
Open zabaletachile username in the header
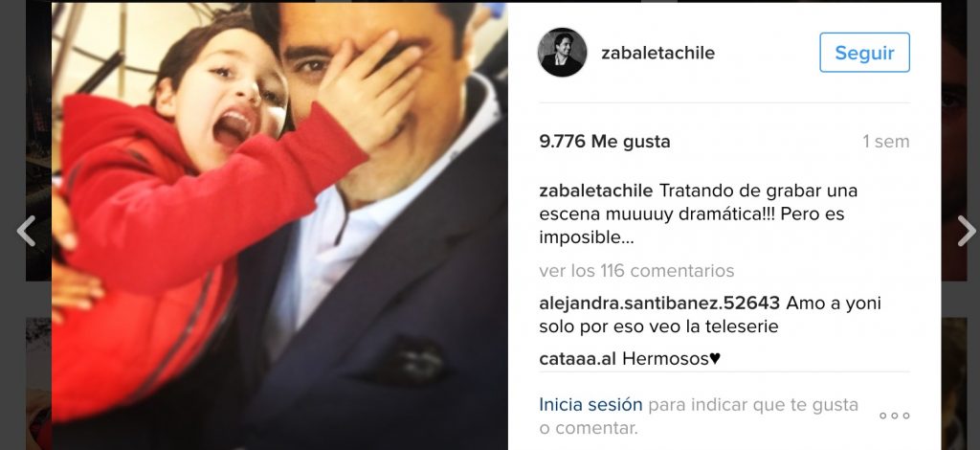(x=657, y=53)
